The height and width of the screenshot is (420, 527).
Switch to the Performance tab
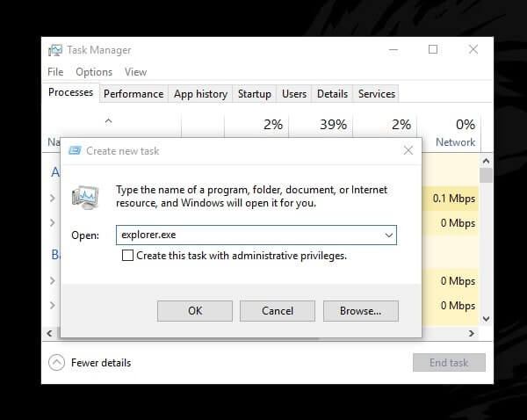click(x=134, y=94)
